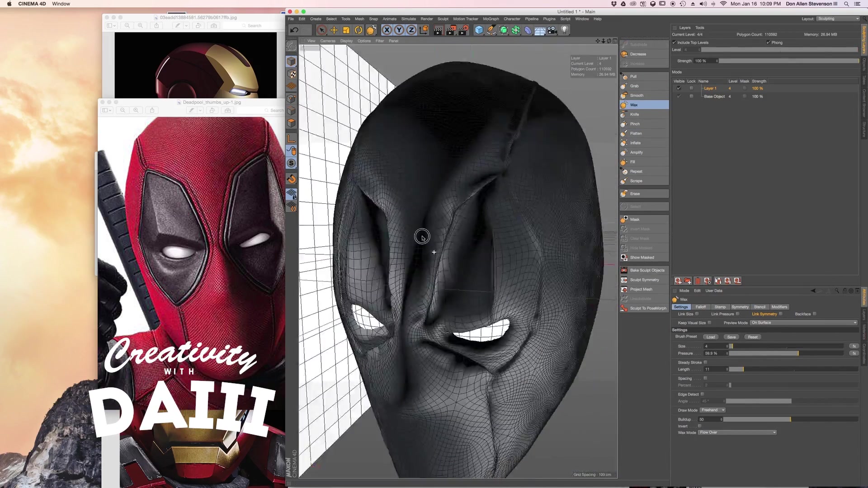Select the Erase sculpt tool
The image size is (868, 488).
(x=635, y=194)
